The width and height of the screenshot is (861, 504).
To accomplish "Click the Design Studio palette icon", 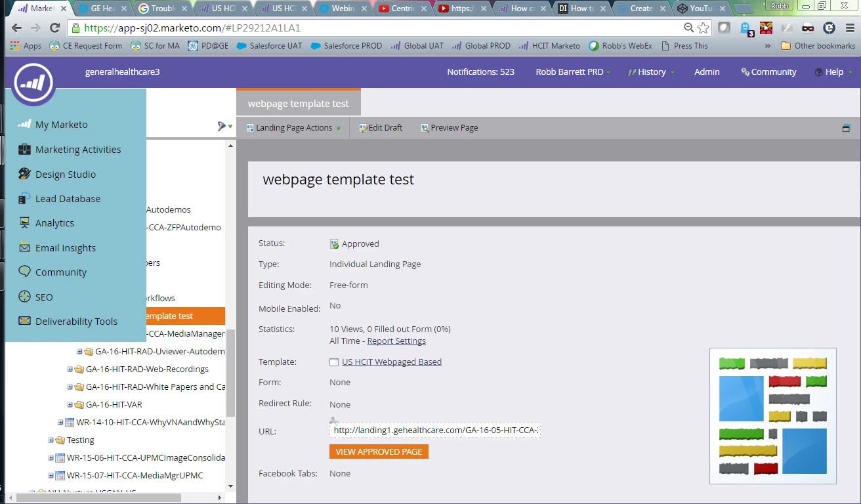I will tap(24, 174).
